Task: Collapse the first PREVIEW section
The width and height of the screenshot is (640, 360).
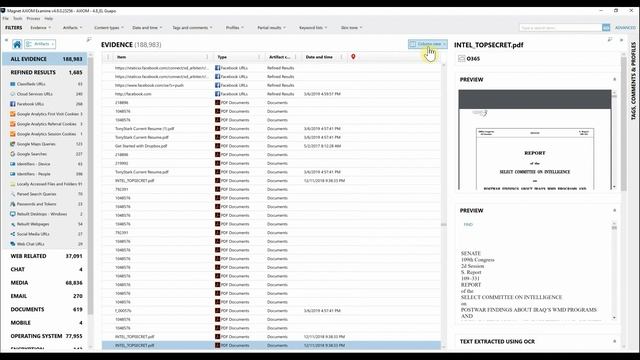Action: 614,80
